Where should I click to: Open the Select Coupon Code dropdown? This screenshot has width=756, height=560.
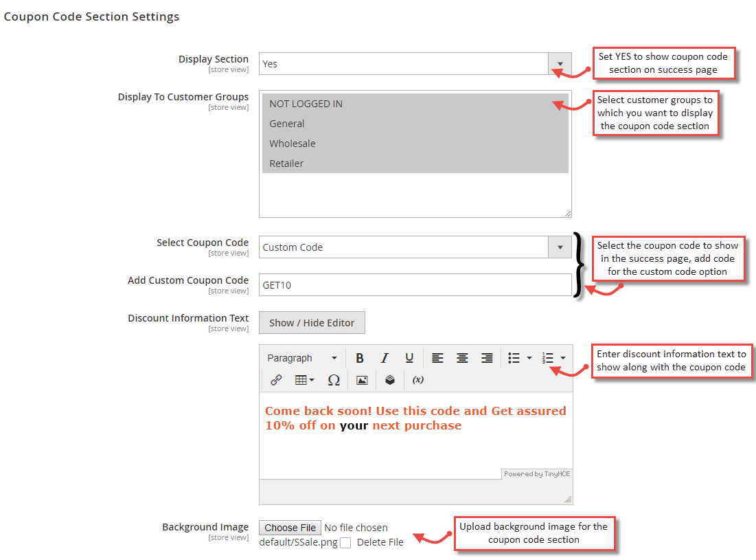[415, 247]
